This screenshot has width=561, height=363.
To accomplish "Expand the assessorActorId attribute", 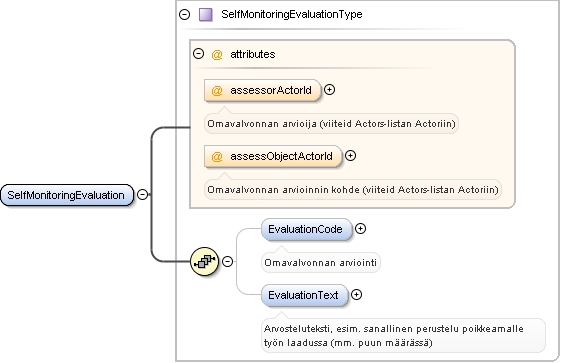I will coord(330,89).
